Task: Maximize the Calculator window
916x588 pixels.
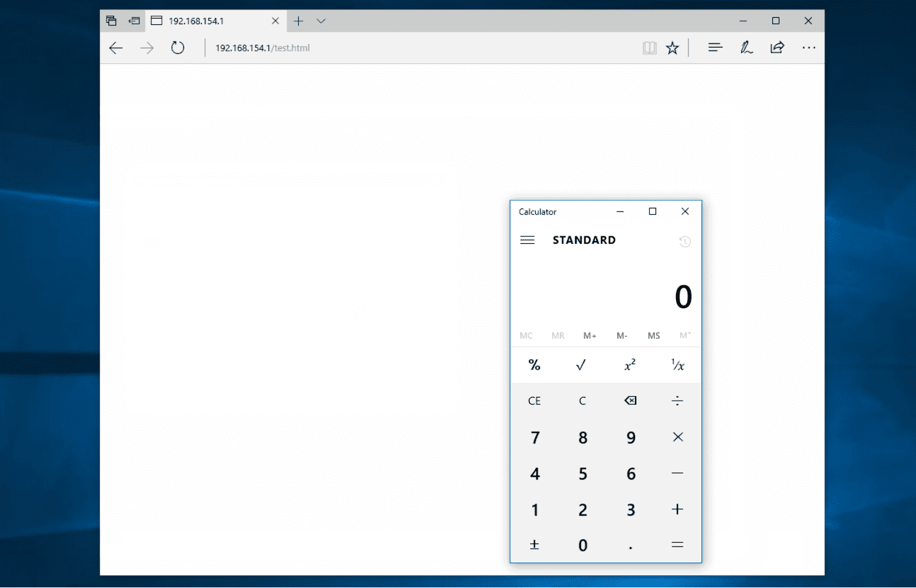Action: tap(652, 212)
